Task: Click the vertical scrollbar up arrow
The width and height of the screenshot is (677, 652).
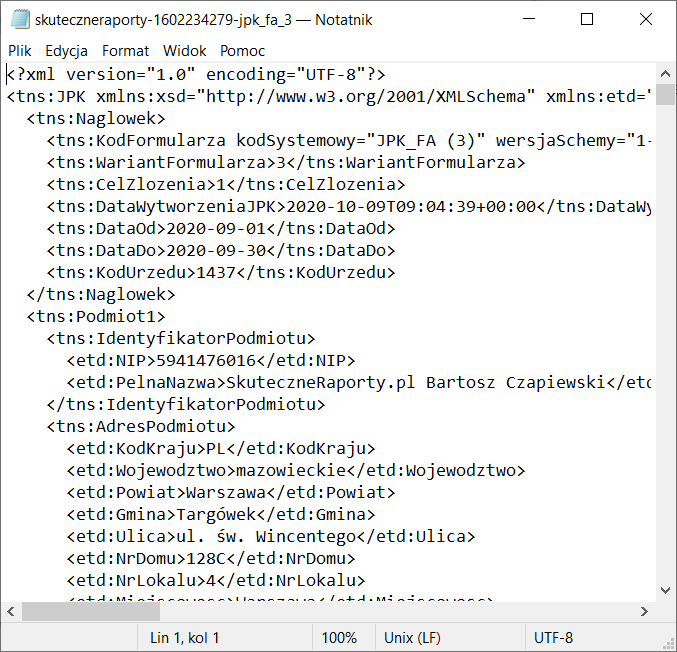Action: coord(665,73)
